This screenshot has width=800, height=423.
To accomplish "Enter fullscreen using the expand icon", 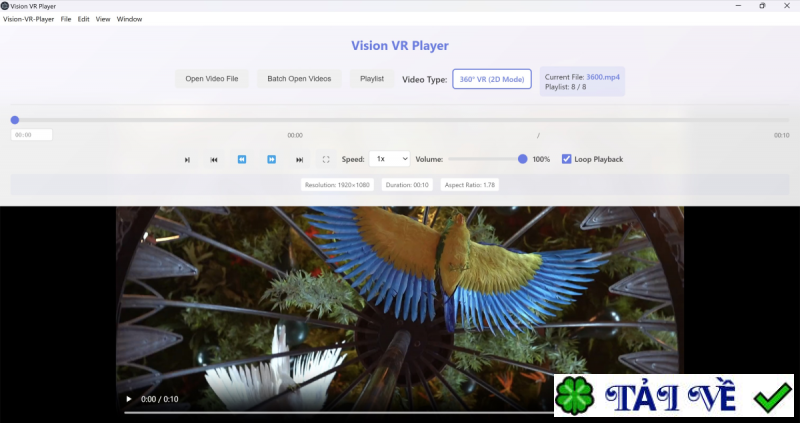I will tap(326, 159).
